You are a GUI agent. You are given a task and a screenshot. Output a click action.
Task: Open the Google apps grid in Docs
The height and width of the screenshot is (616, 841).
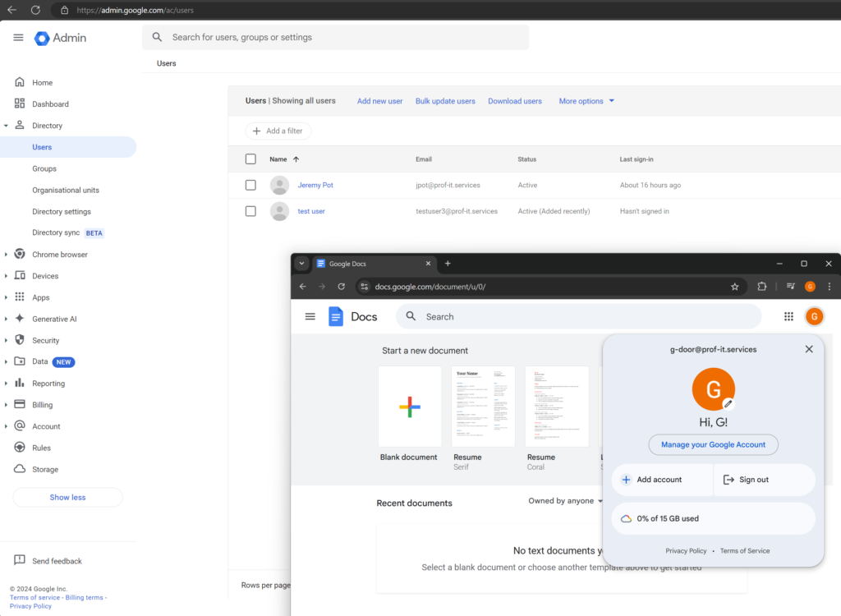tap(788, 316)
